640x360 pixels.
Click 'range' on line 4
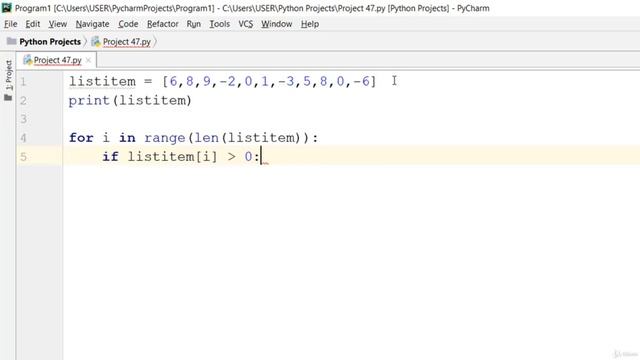pos(165,138)
